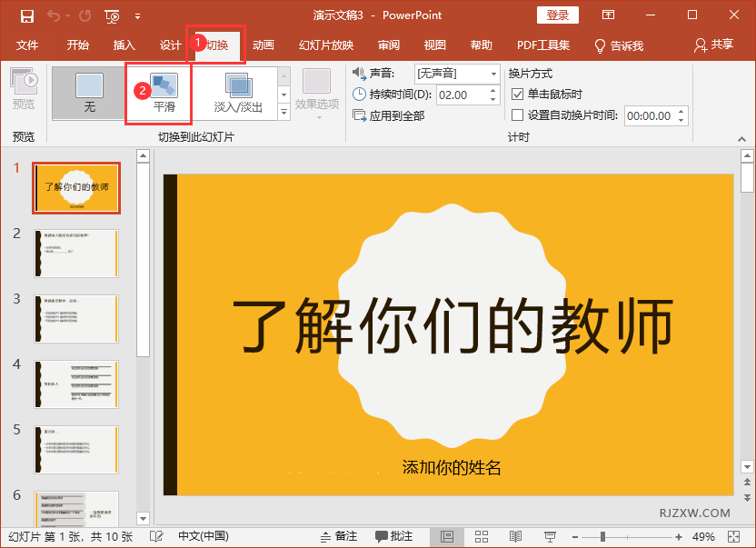The image size is (756, 548).
Task: Undo the last action
Action: point(54,16)
